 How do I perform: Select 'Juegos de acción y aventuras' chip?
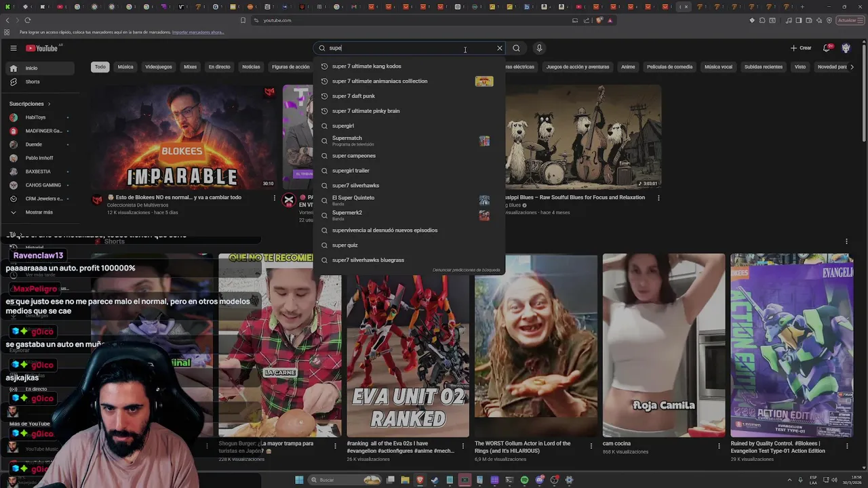tap(578, 67)
